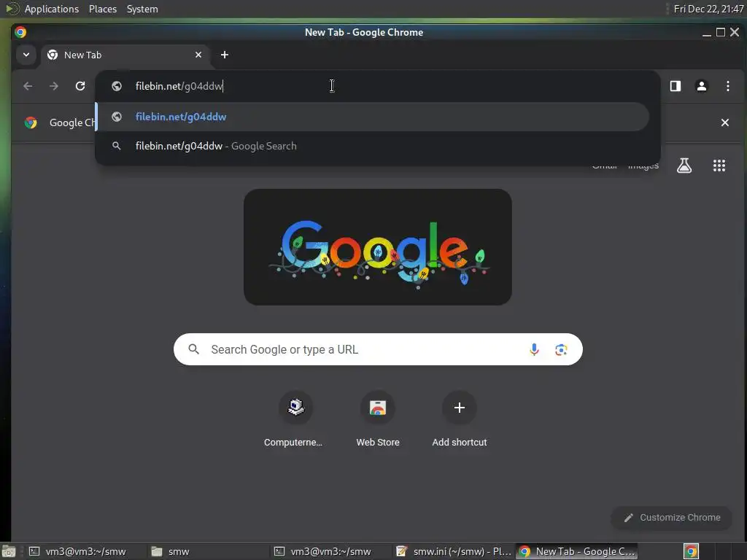Open the profile avatar menu
This screenshot has width=747, height=560.
click(701, 86)
